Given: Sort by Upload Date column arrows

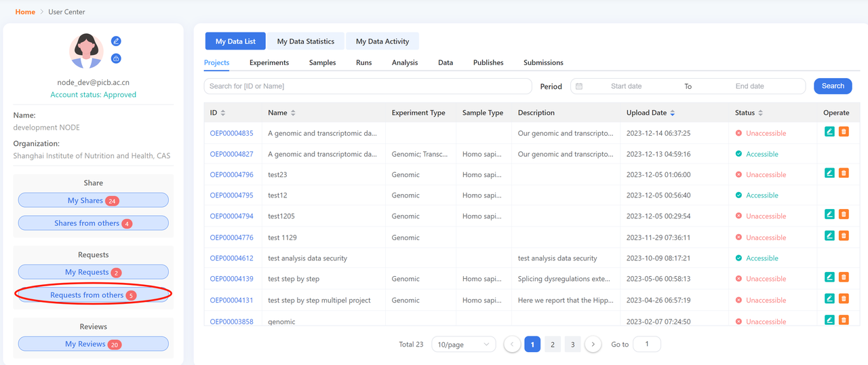Looking at the screenshot, I should [672, 113].
